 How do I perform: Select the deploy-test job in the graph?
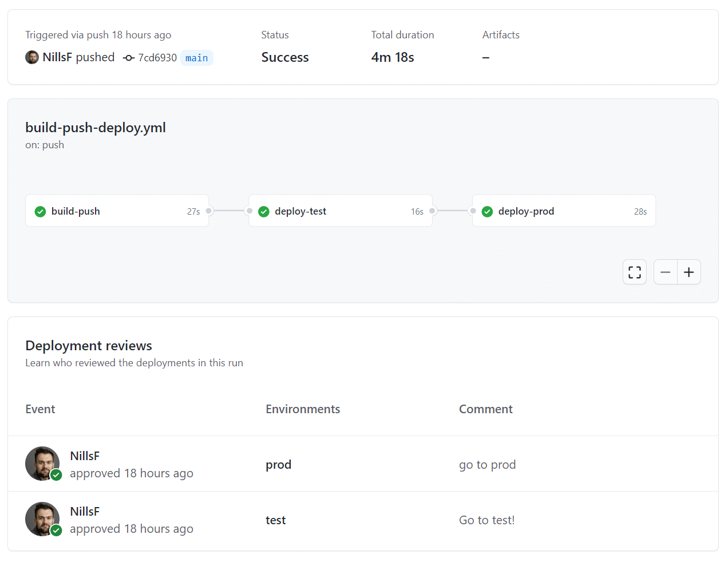300,211
